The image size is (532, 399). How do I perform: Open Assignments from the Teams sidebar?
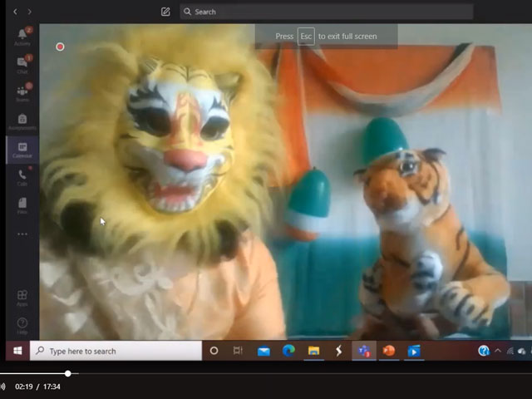(x=22, y=121)
